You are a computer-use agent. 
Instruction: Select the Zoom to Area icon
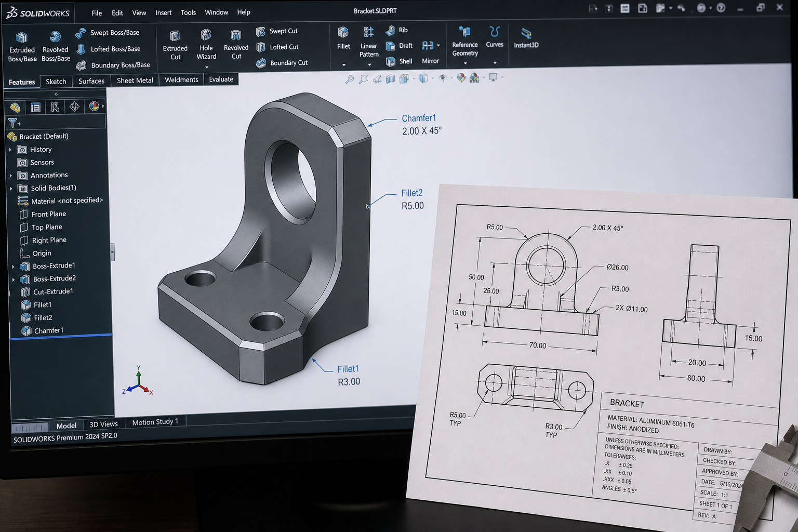[363, 79]
